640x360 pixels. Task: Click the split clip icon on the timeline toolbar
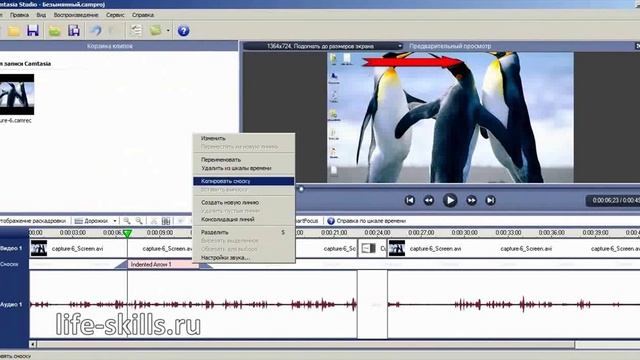click(x=166, y=221)
